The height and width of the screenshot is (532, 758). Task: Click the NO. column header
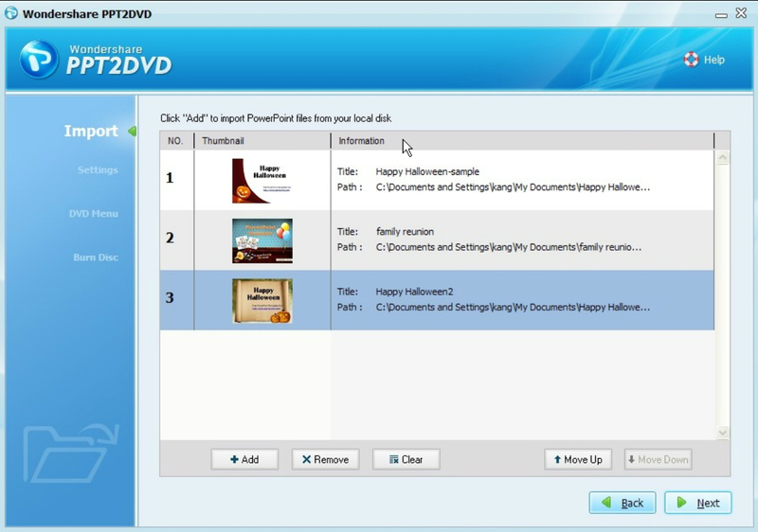pos(175,140)
